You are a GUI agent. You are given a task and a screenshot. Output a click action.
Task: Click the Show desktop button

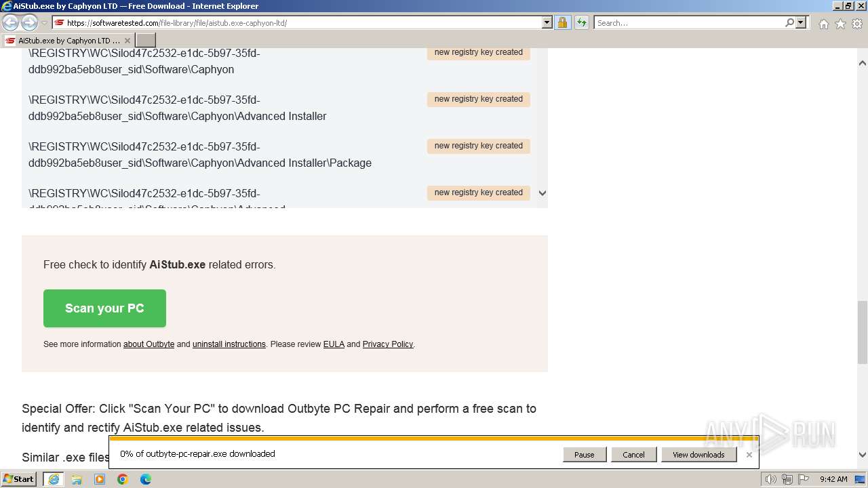pyautogui.click(x=861, y=479)
